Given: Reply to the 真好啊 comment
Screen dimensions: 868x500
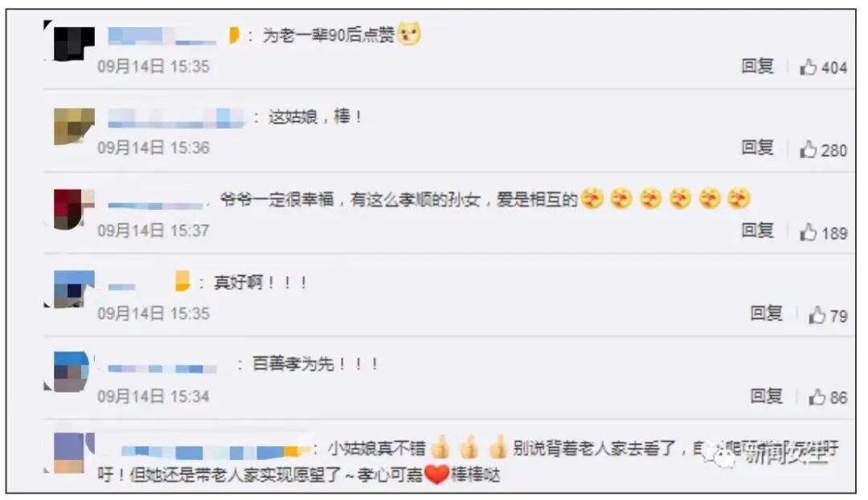Looking at the screenshot, I should point(766,314).
